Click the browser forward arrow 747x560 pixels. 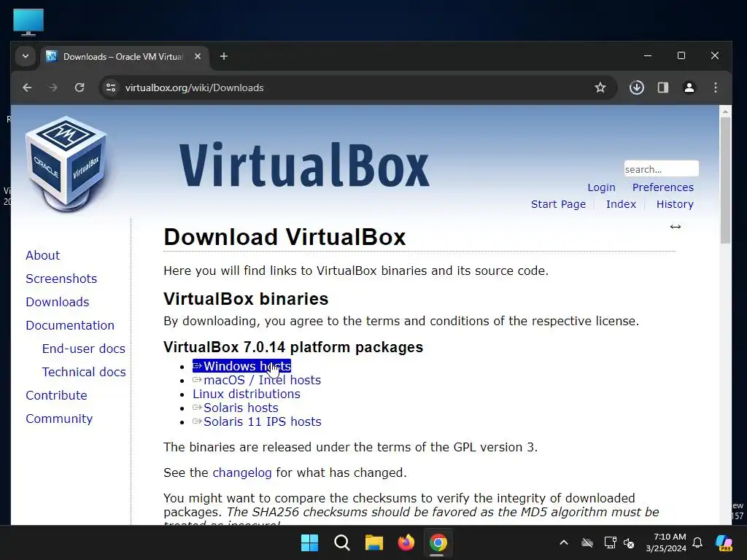coord(53,87)
